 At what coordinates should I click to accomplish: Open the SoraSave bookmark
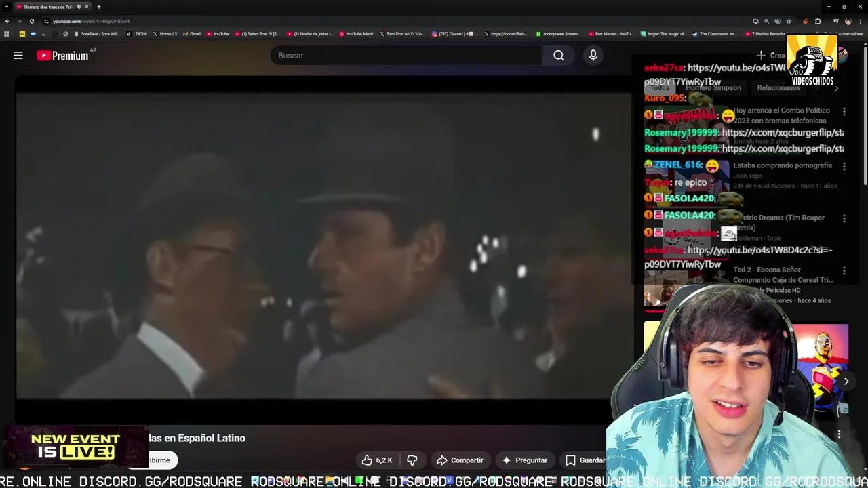[96, 33]
